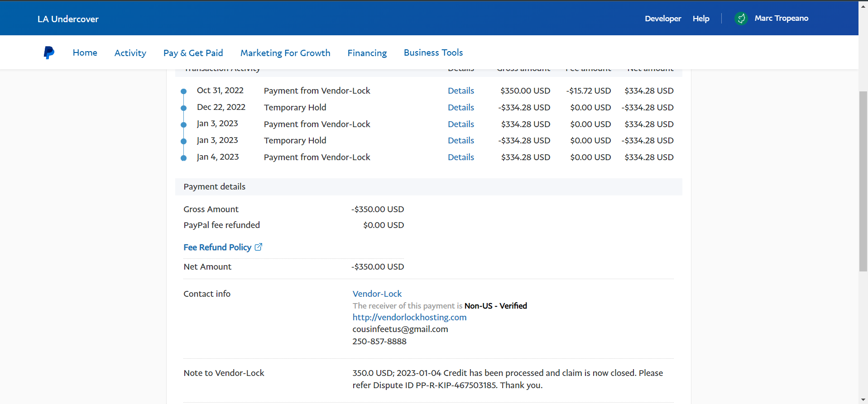Click the Note to Vendor-Lock label
This screenshot has height=404, width=868.
coord(224,373)
